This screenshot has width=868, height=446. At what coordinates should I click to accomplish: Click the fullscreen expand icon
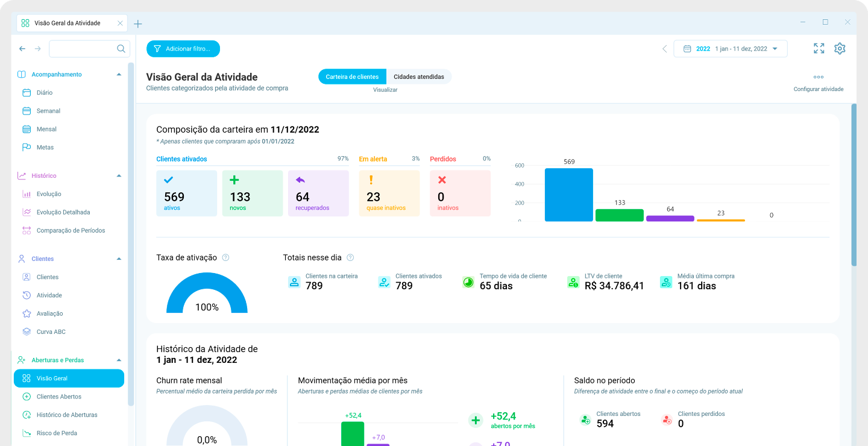click(x=819, y=49)
